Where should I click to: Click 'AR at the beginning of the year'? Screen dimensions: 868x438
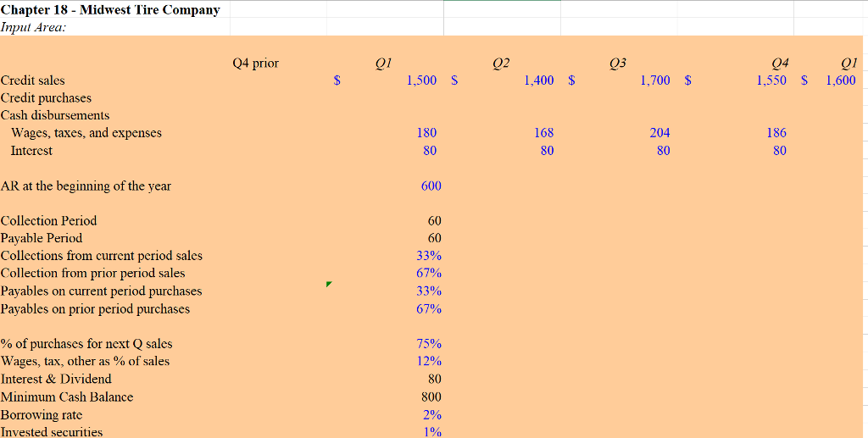[86, 186]
